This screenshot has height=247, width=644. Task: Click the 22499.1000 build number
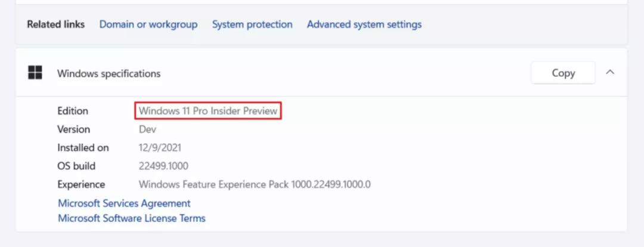163,166
